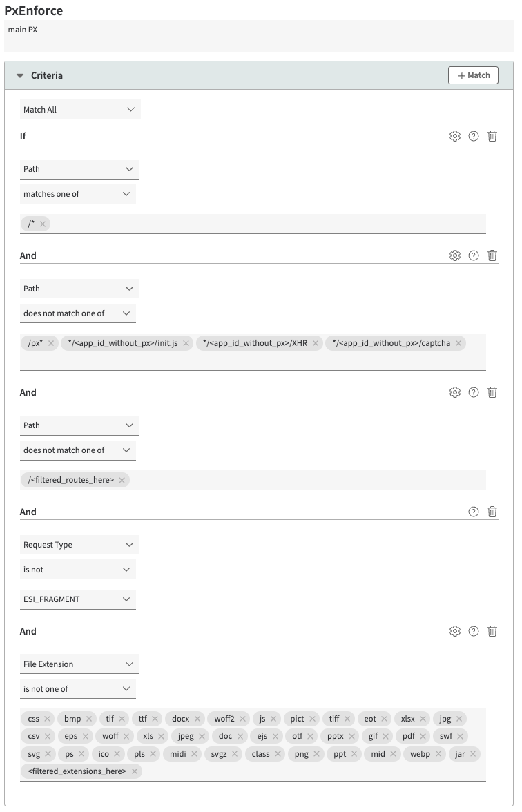
Task: Open settings gear for File Extension condition
Action: point(454,631)
